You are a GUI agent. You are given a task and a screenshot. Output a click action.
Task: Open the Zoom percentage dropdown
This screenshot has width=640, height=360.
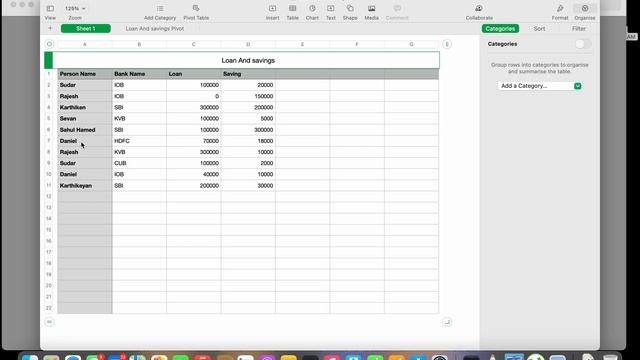tap(75, 9)
